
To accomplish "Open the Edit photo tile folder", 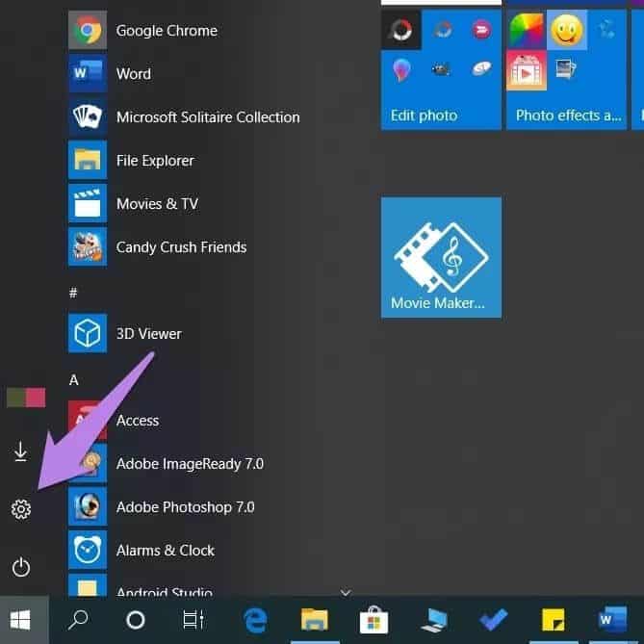I will 441,69.
